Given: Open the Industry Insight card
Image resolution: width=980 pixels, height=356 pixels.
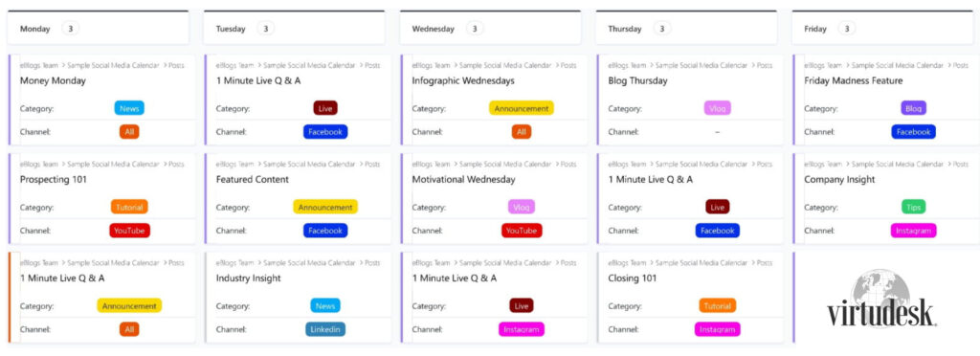Looking at the screenshot, I should 299,298.
